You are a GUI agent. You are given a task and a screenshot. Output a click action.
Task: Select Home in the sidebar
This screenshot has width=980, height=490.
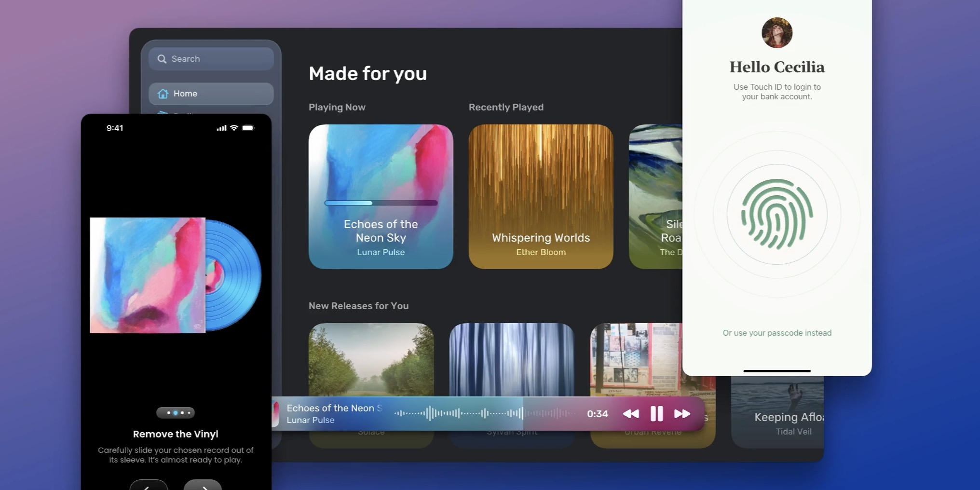click(211, 94)
